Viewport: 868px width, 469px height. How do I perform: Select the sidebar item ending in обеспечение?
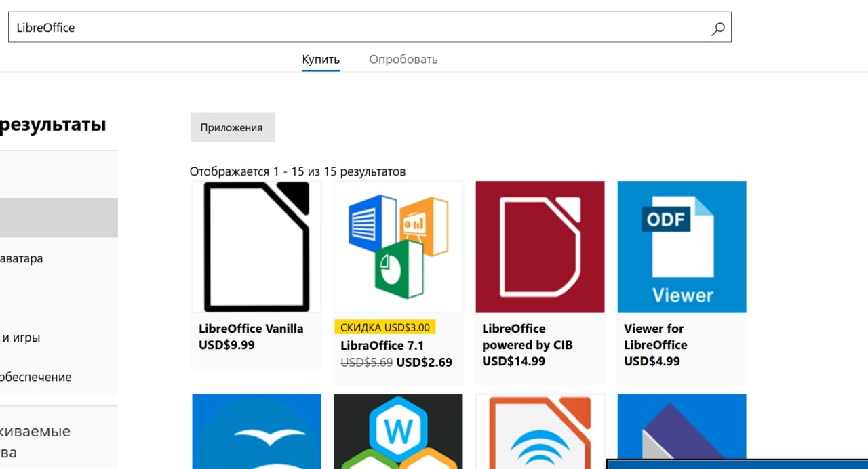tap(36, 377)
